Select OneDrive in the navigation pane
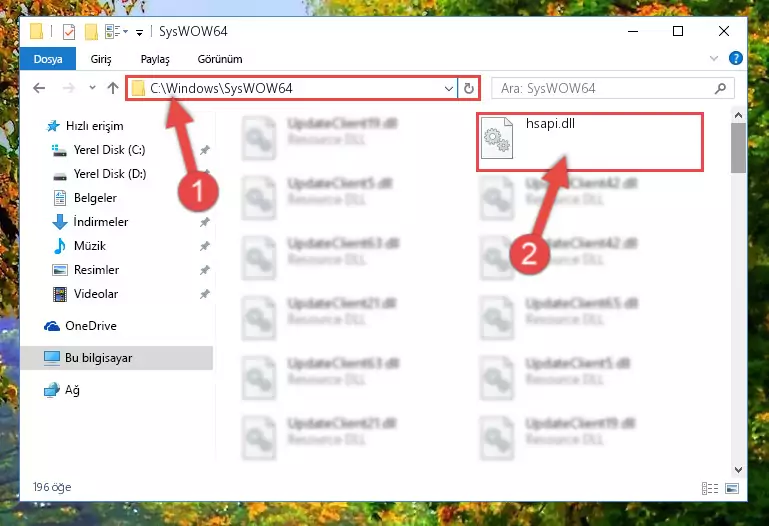 [91, 326]
